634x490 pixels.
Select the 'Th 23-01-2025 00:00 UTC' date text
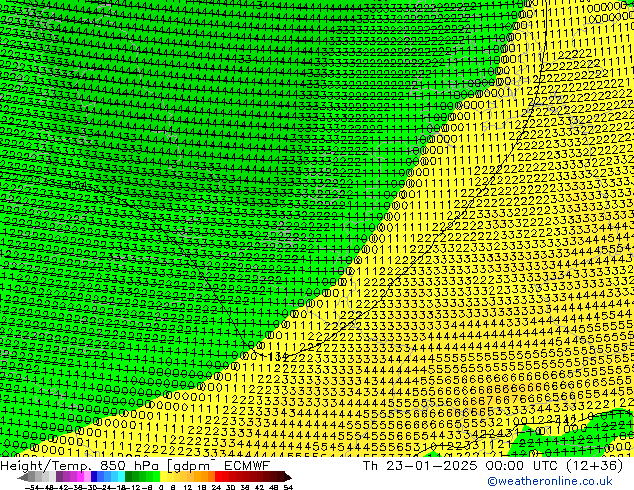[459, 466]
